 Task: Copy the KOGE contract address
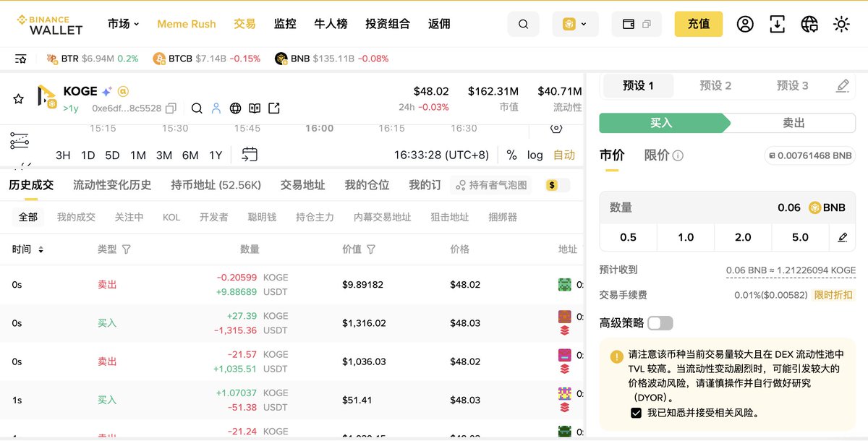(x=171, y=108)
